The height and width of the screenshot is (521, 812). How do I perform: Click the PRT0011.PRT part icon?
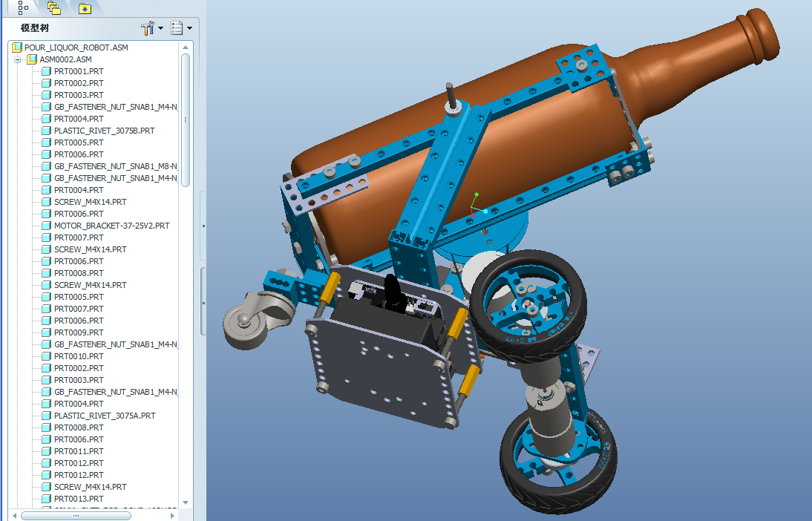click(47, 451)
